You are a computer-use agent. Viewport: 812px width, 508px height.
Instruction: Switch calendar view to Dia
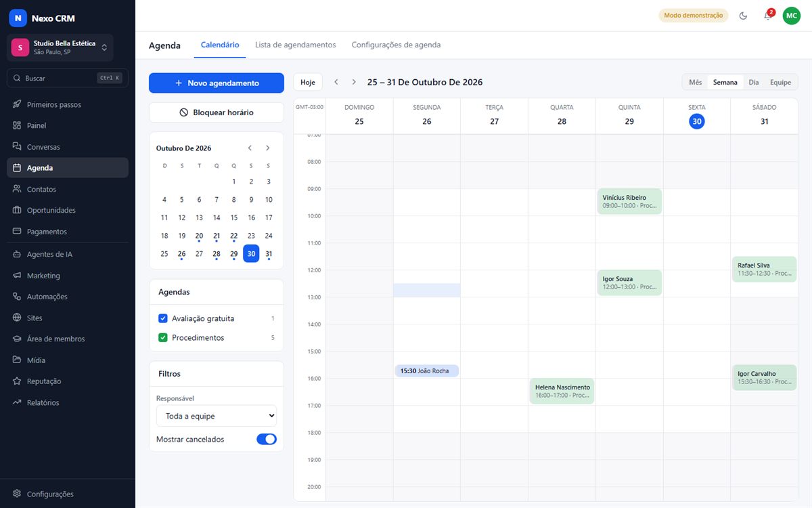753,82
